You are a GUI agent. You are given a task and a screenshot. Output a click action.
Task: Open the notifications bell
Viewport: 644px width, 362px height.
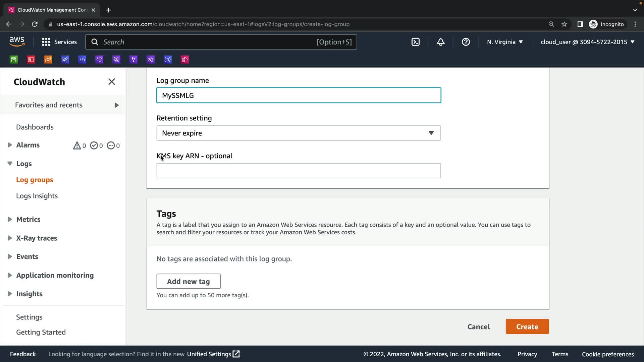440,42
